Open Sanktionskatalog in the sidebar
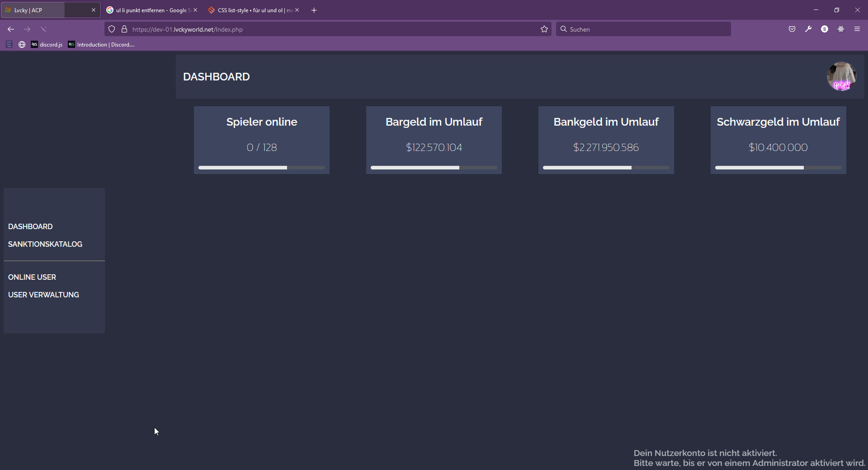Image resolution: width=868 pixels, height=470 pixels. pos(45,244)
